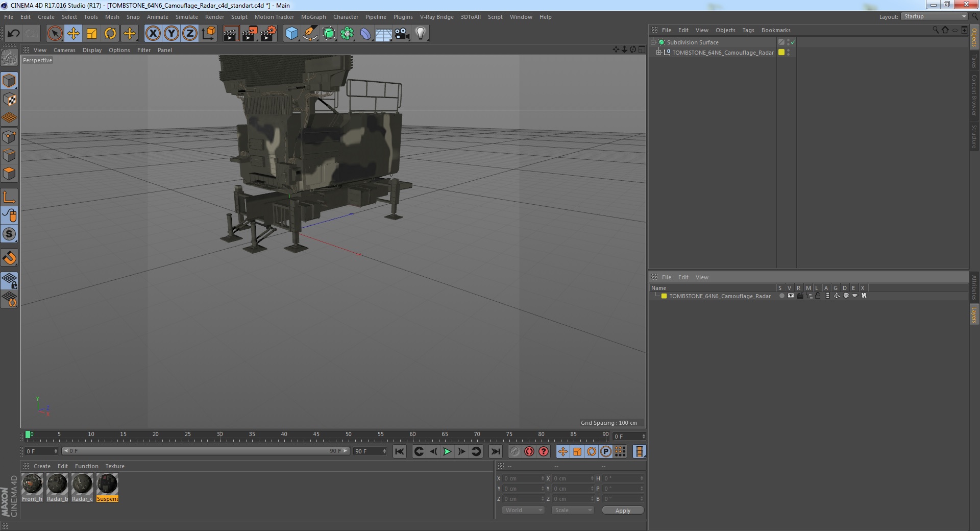Click the Apply button
This screenshot has width=980, height=531.
tap(623, 511)
